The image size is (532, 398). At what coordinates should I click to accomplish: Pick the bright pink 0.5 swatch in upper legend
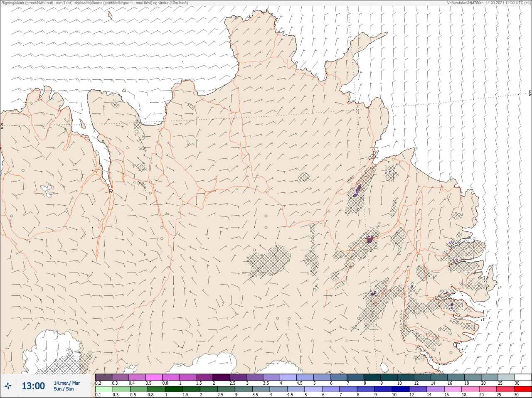(x=154, y=377)
